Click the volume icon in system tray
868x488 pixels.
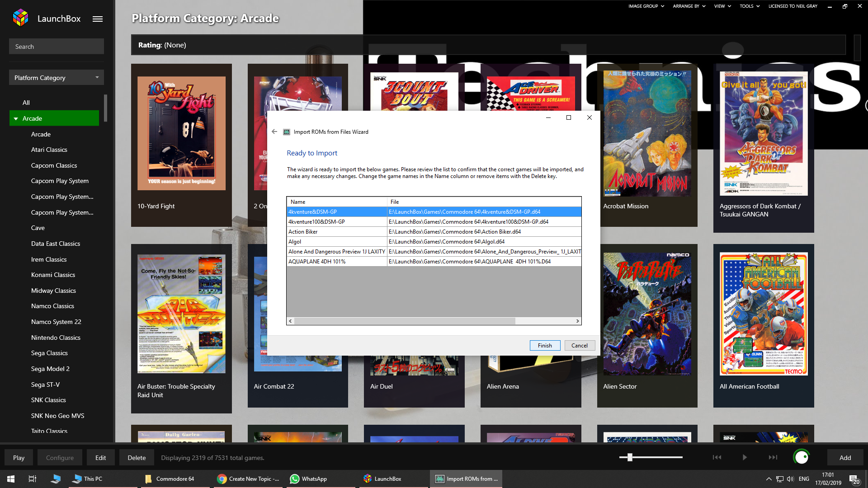pos(790,479)
